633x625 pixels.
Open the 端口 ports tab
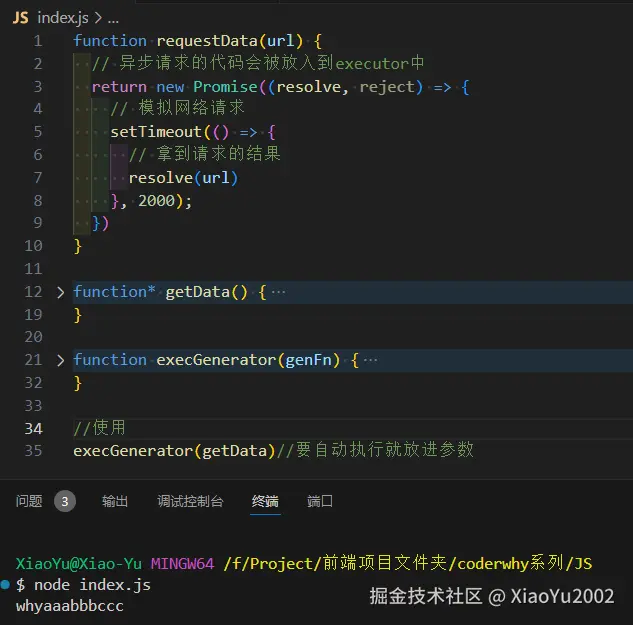point(320,501)
